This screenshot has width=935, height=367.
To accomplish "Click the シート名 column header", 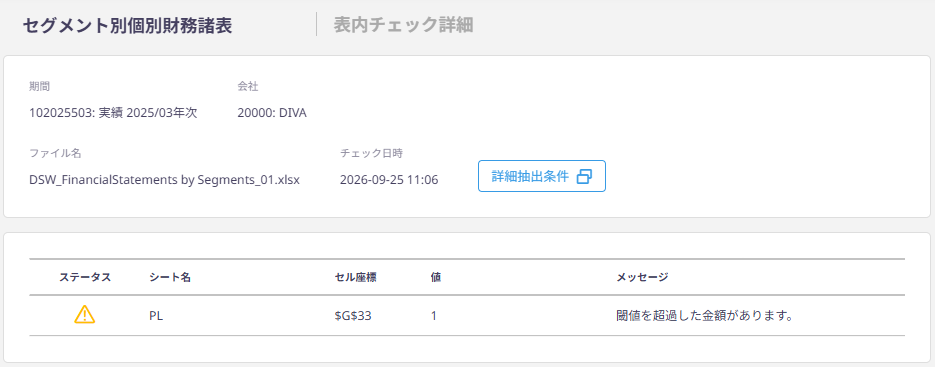I will point(170,277).
